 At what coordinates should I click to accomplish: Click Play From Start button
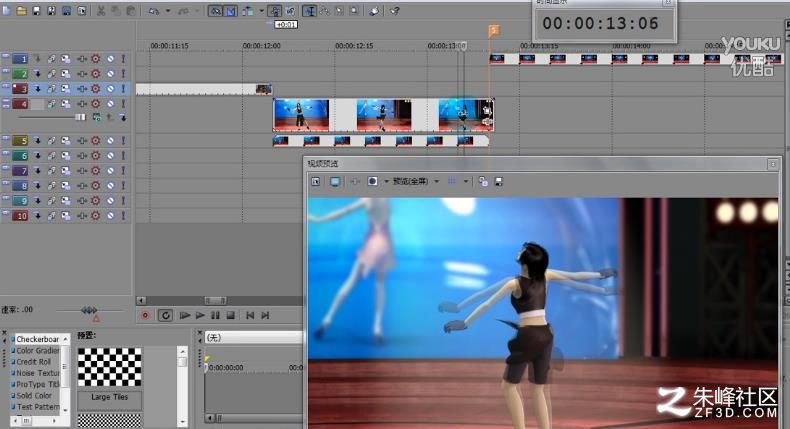(184, 316)
